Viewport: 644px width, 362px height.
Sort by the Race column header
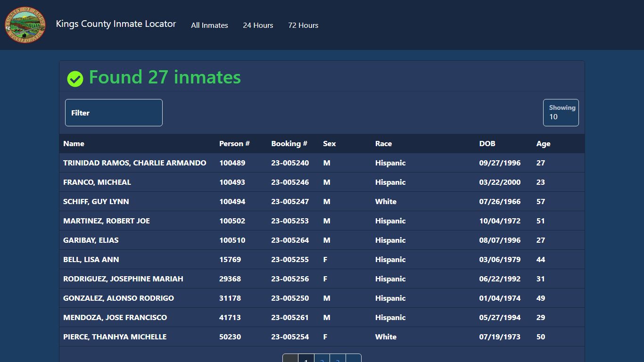384,144
